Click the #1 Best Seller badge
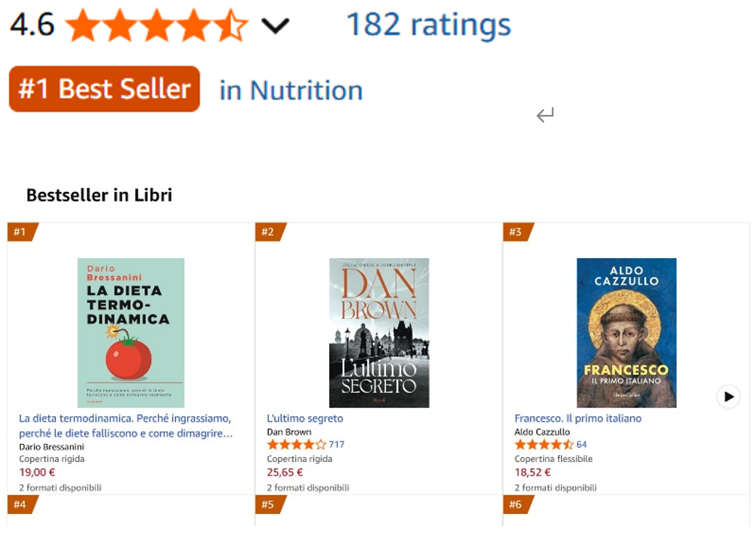The width and height of the screenshot is (756, 535). [x=104, y=89]
